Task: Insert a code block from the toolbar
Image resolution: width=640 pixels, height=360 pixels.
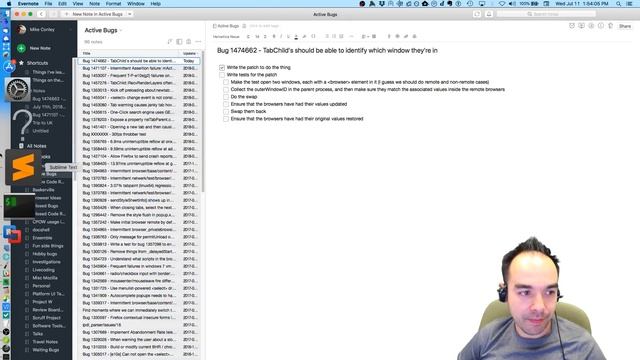Action: tap(313, 36)
